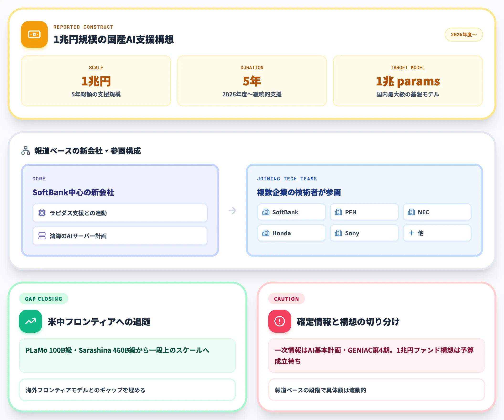Click the text 国内最大級の基盤モデル

click(x=408, y=94)
